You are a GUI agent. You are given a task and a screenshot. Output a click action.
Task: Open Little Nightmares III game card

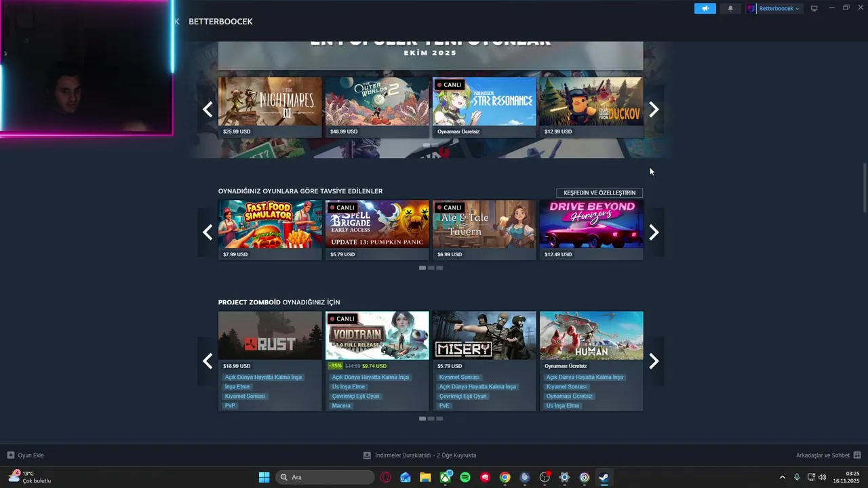[270, 107]
